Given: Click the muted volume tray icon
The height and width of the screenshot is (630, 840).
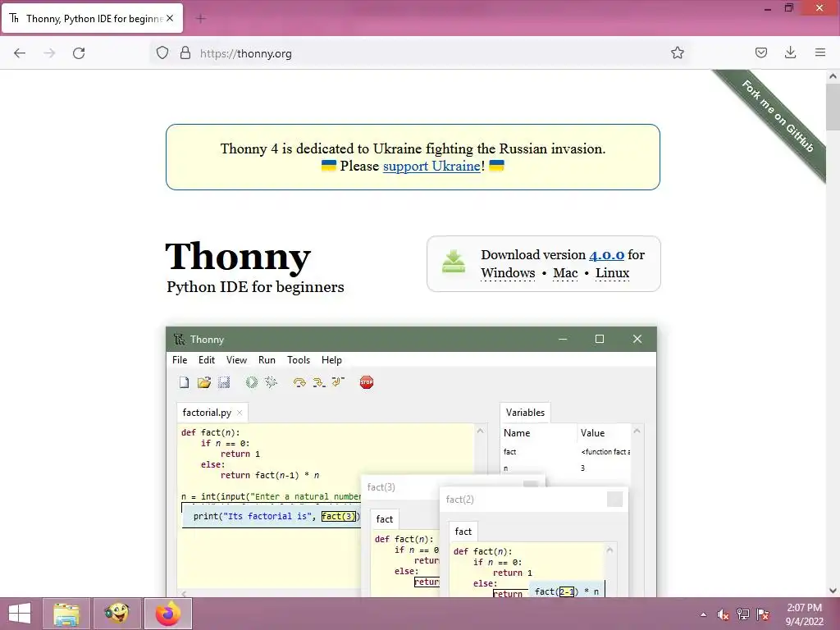Looking at the screenshot, I should [x=724, y=614].
